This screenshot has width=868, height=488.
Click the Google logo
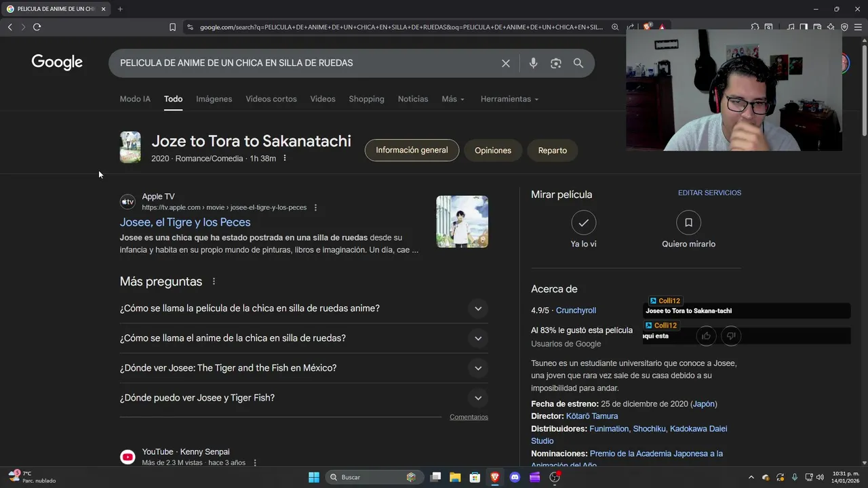[x=57, y=62]
